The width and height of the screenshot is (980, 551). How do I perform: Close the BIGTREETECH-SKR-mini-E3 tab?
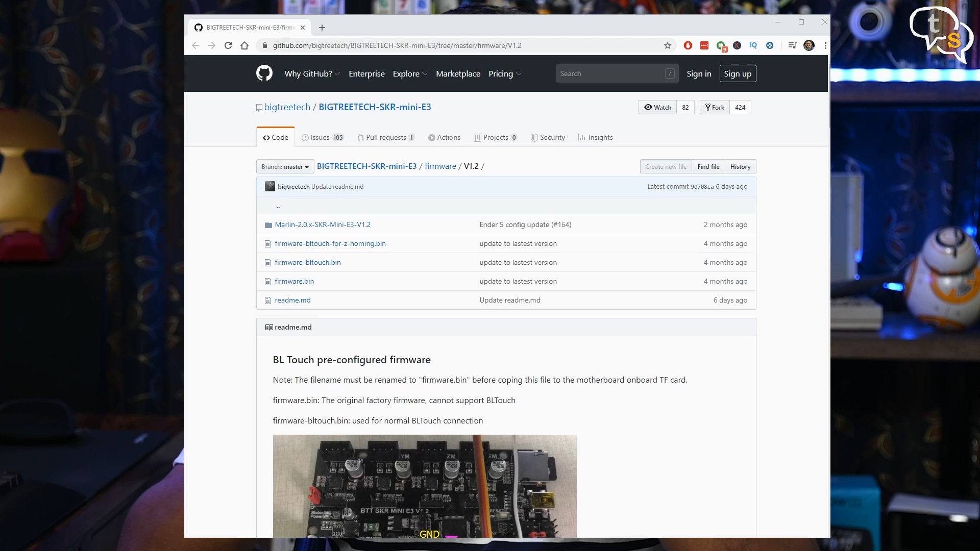303,28
